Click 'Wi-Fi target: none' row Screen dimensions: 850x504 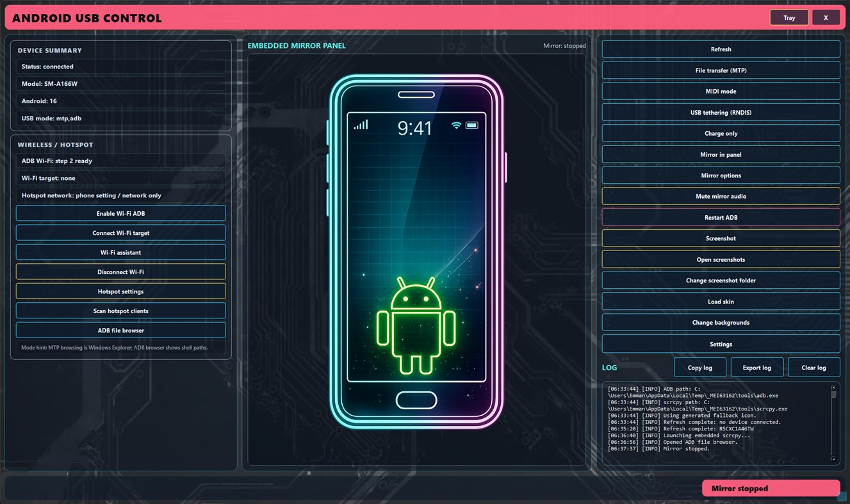121,178
